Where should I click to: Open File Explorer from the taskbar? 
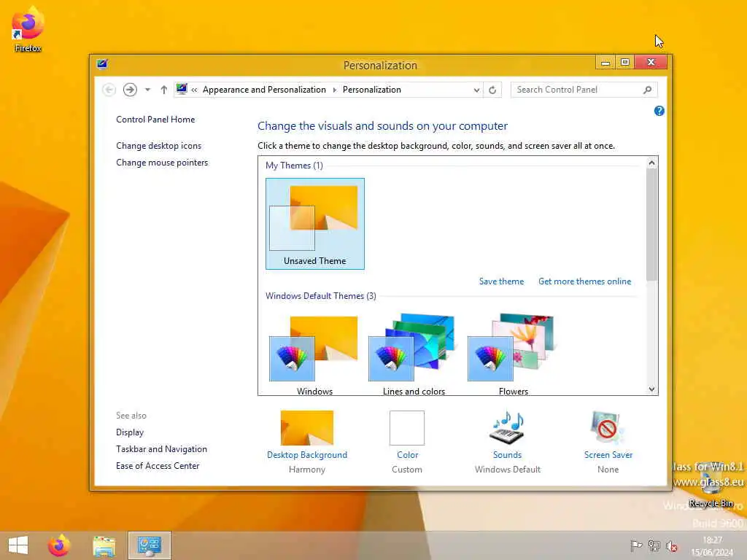click(x=104, y=545)
